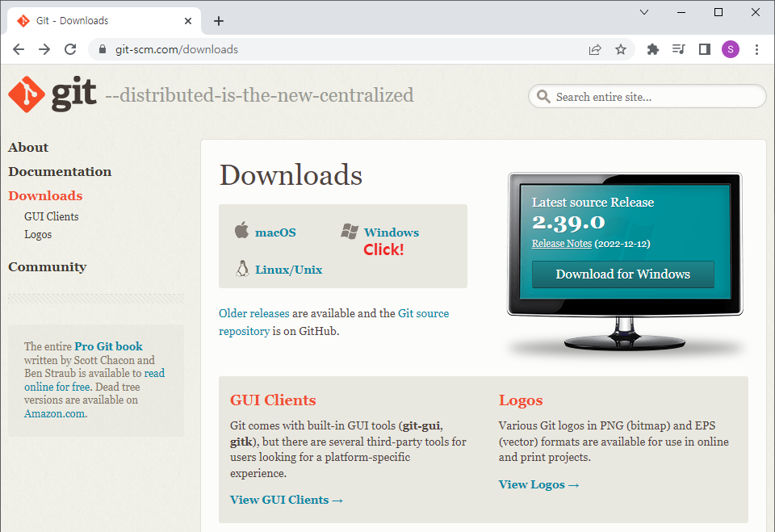This screenshot has height=532, width=775.
Task: Open the read online for free link
Action: pyautogui.click(x=94, y=379)
